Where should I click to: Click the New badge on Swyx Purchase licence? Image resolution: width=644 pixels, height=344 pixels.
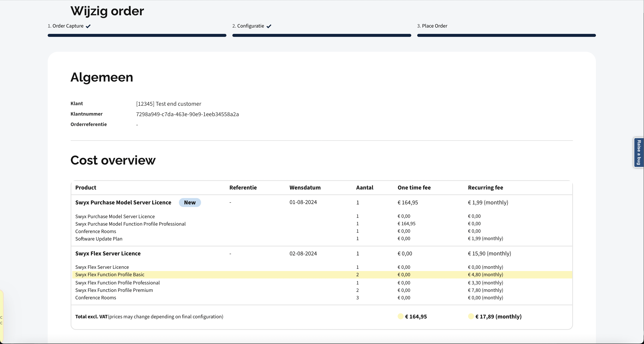click(x=190, y=202)
